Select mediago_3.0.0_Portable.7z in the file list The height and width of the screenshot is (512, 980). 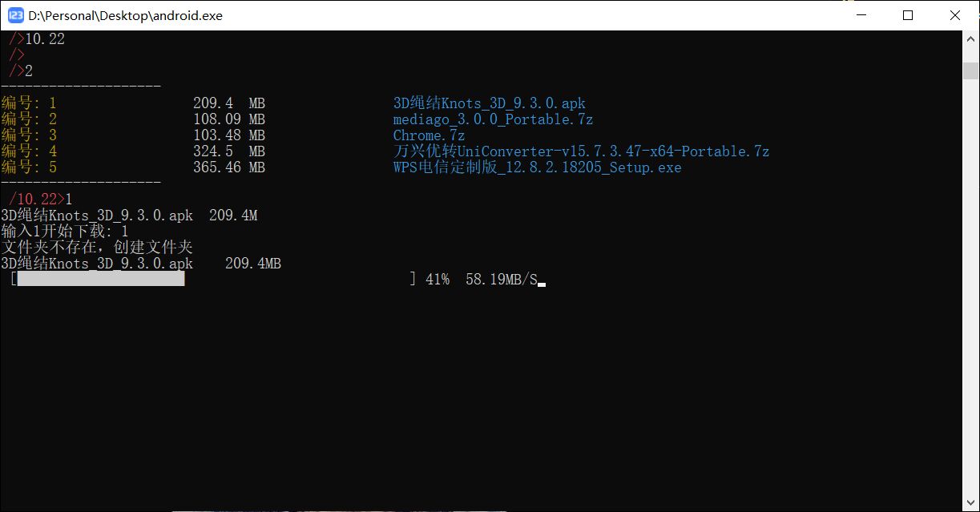[x=493, y=119]
